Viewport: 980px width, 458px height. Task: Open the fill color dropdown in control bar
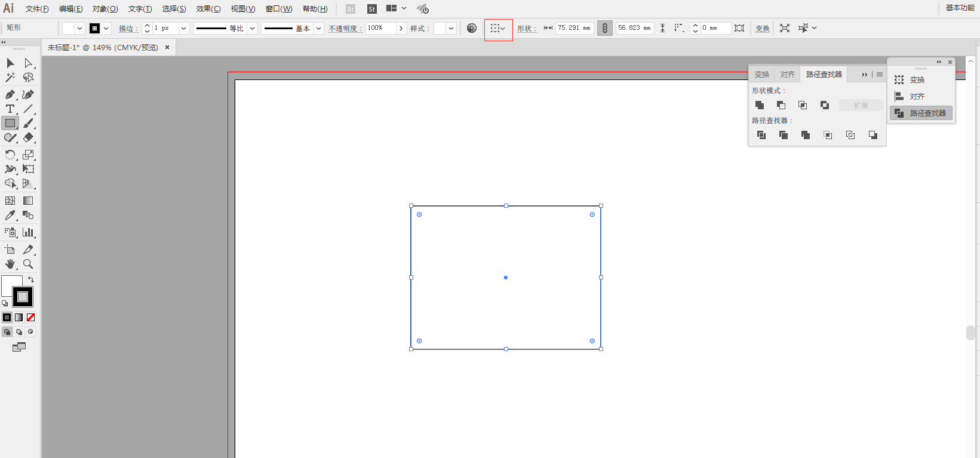tap(79, 28)
